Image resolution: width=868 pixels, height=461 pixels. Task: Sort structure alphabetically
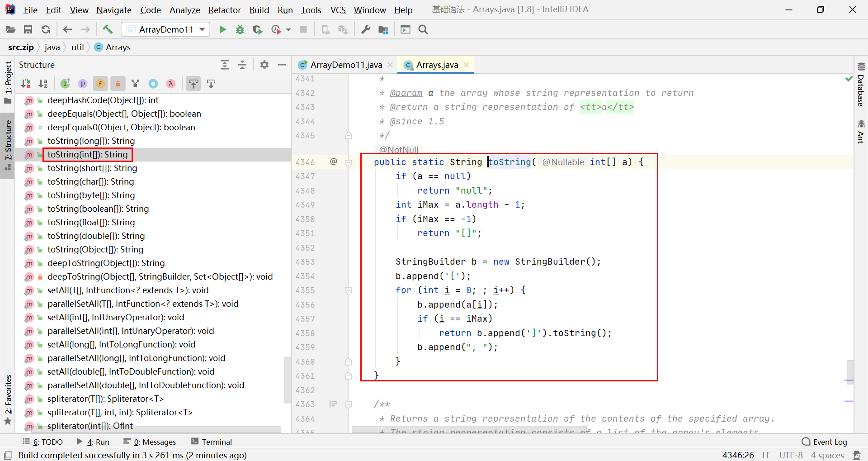(43, 84)
